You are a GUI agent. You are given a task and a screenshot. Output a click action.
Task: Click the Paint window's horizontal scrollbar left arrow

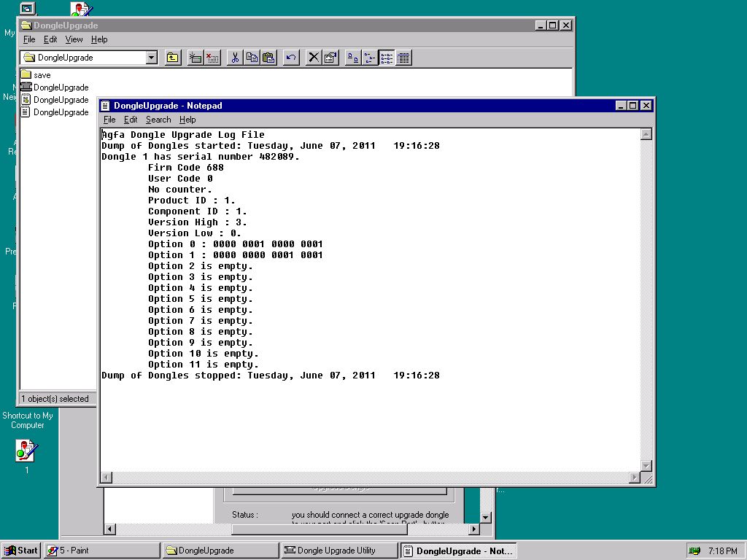coord(110,529)
